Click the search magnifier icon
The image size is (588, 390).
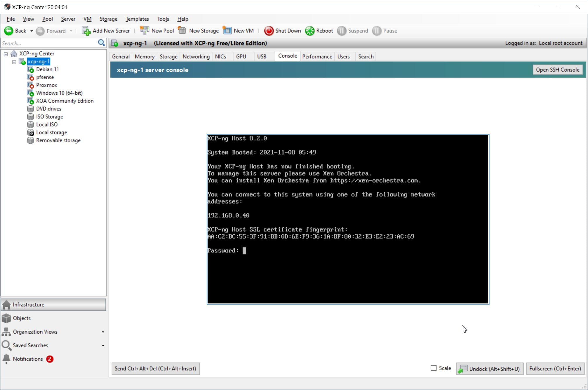point(101,43)
